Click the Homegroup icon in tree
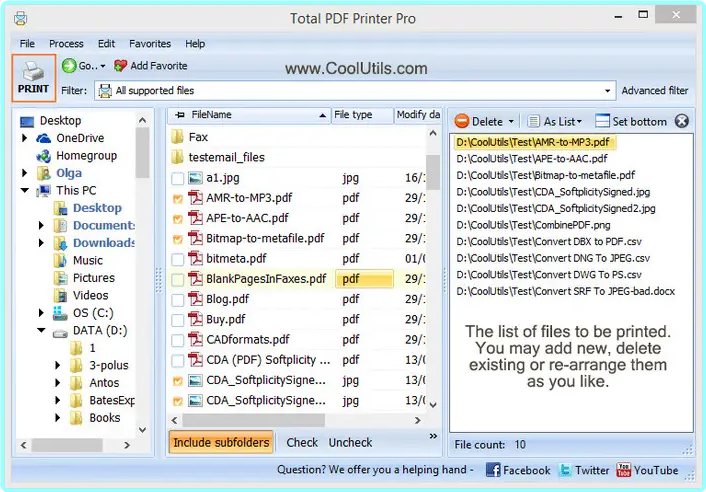 44,156
